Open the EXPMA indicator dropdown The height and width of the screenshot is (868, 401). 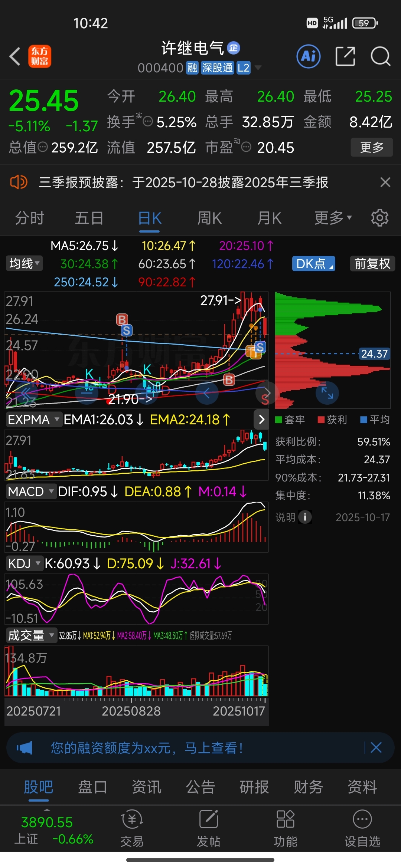click(x=33, y=420)
